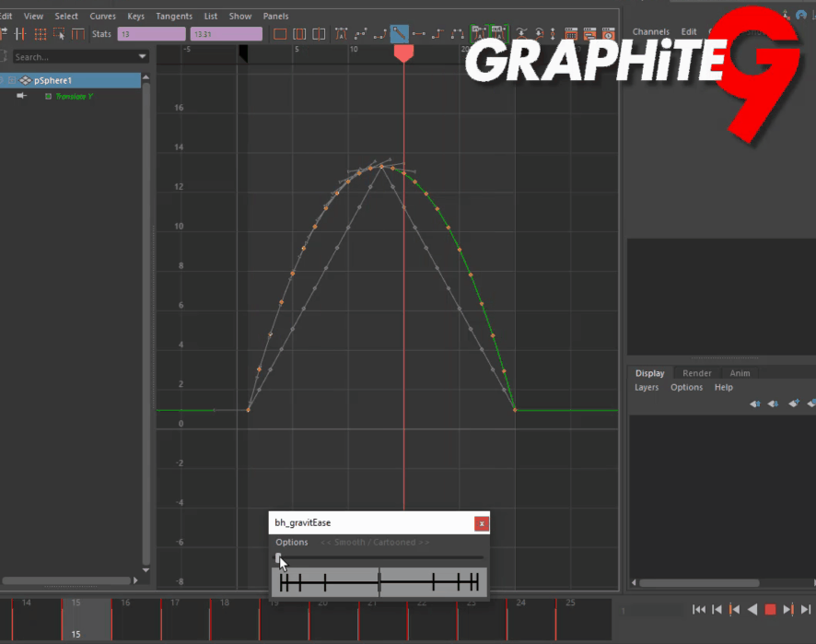
Task: Open the Time Editor icon
Action: [609, 34]
